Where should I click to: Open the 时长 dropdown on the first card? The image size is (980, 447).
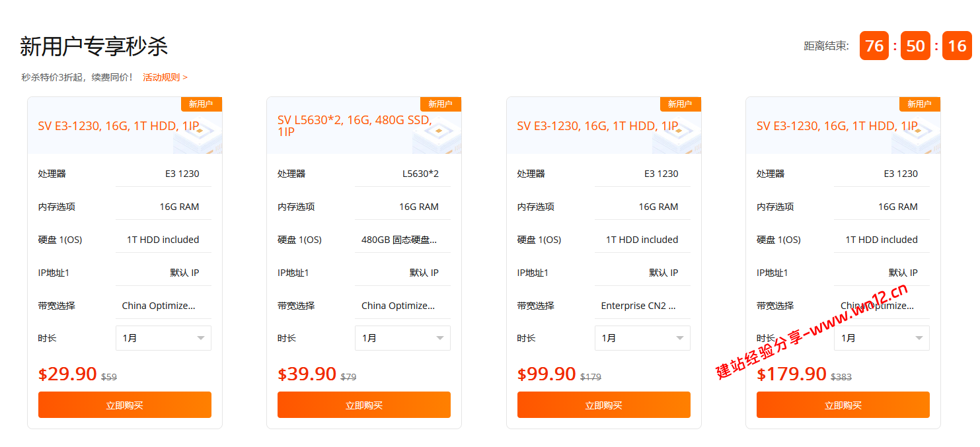pos(163,337)
